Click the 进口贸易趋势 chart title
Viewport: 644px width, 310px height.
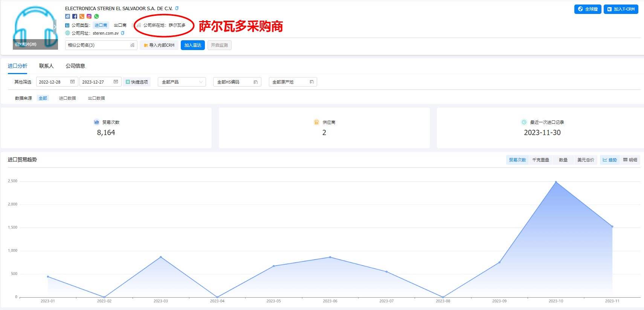(22, 160)
